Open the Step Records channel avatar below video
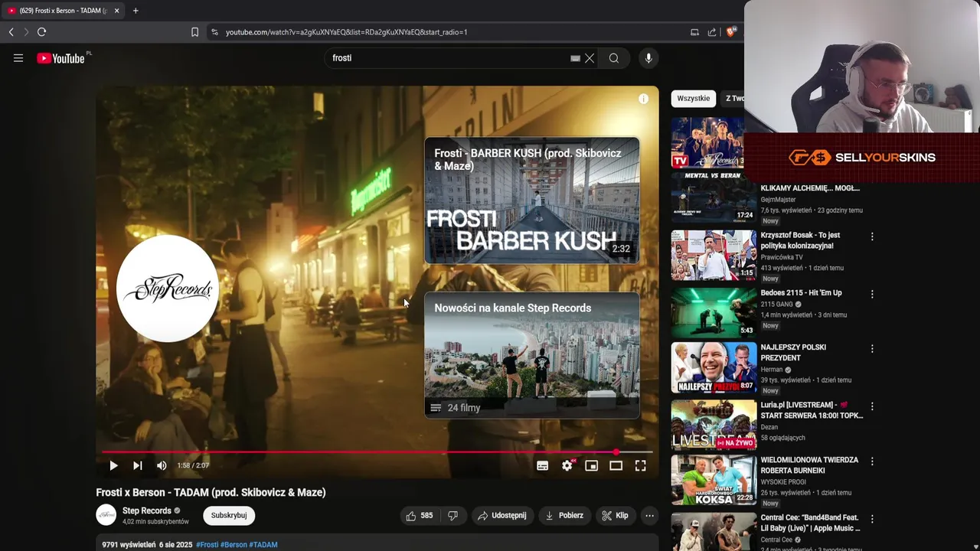The image size is (980, 551). click(x=106, y=515)
